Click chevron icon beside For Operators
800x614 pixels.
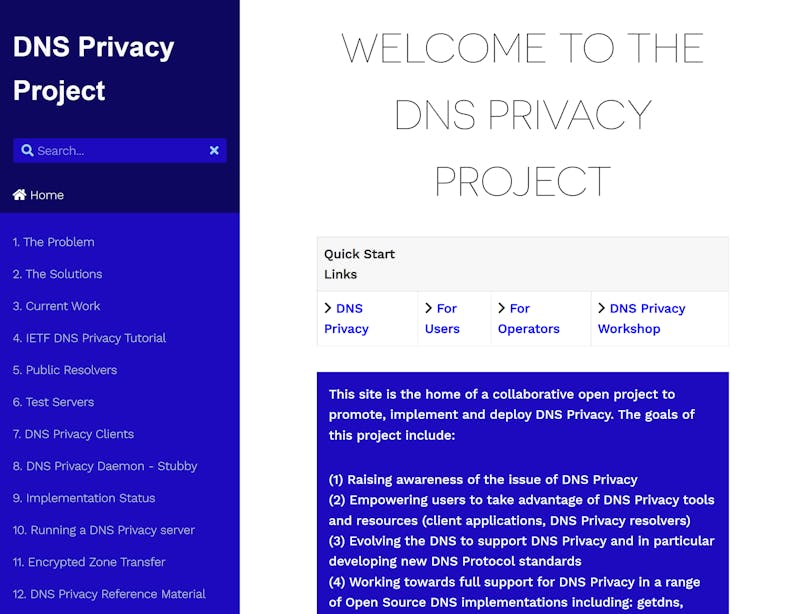point(502,308)
